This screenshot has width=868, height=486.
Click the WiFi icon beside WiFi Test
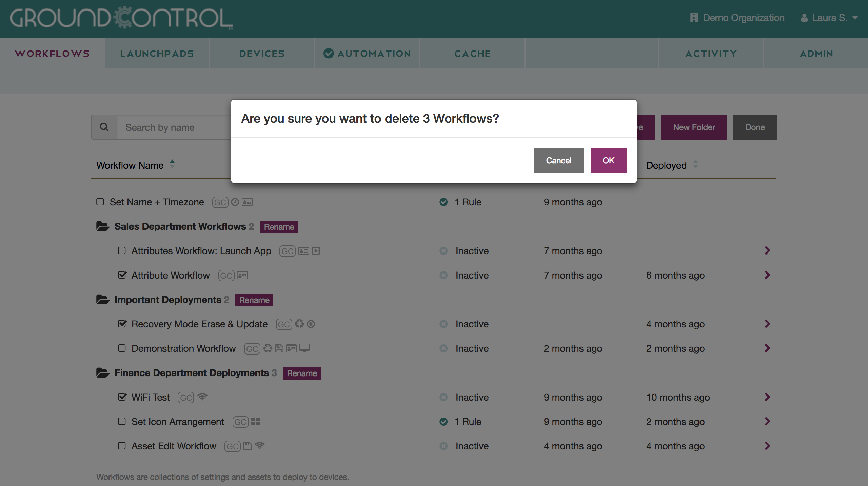coord(202,397)
